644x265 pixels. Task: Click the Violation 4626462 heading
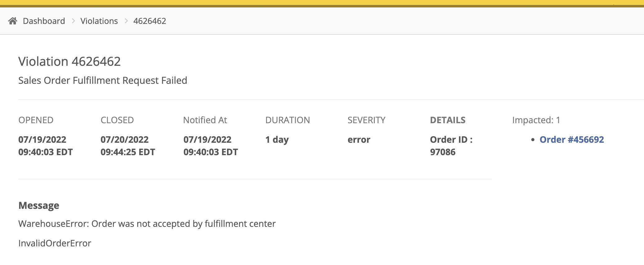69,61
